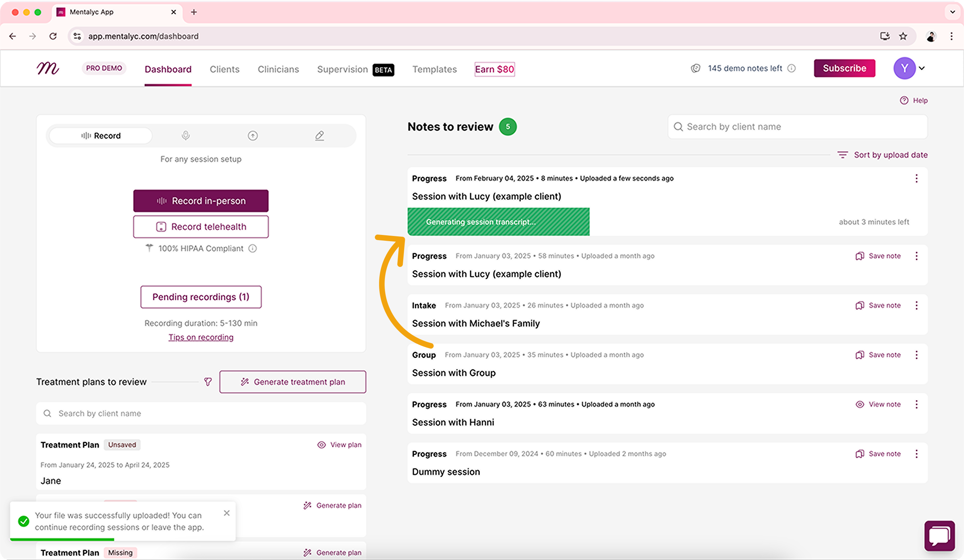This screenshot has height=560, width=964.
Task: Open Jane treatment plan name
Action: coord(51,481)
